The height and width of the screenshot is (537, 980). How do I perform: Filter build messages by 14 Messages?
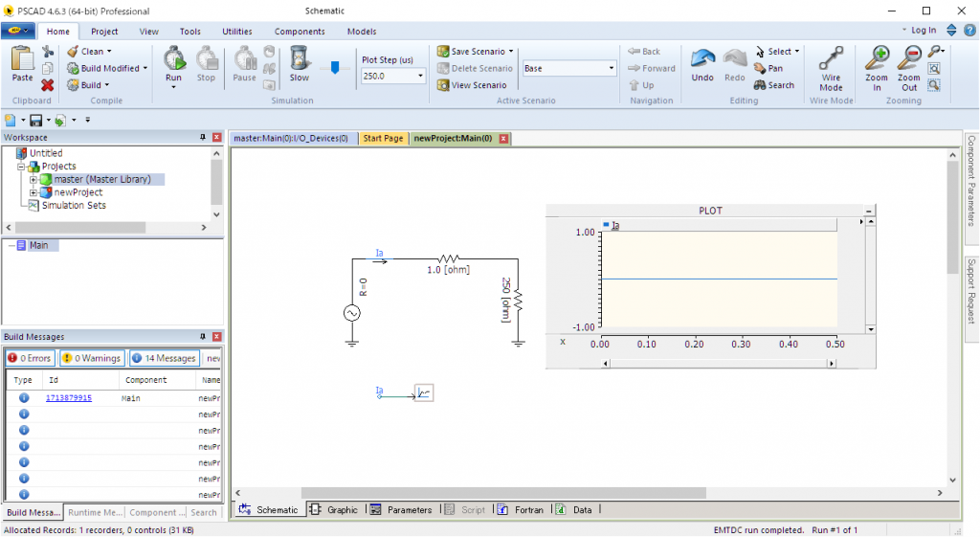pos(164,358)
